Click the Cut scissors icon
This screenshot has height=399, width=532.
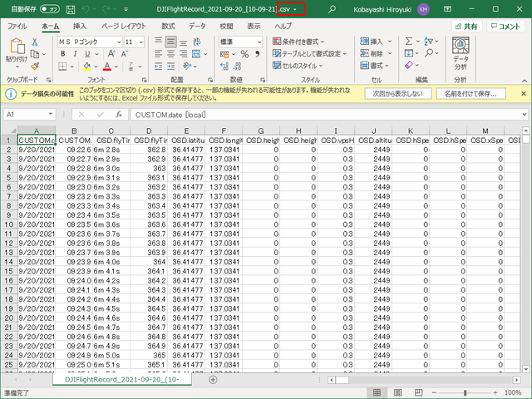pyautogui.click(x=35, y=42)
